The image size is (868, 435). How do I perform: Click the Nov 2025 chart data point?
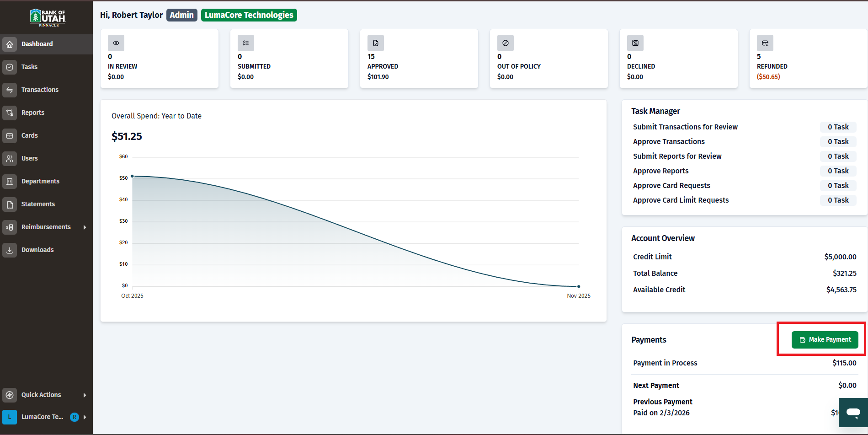(x=579, y=286)
